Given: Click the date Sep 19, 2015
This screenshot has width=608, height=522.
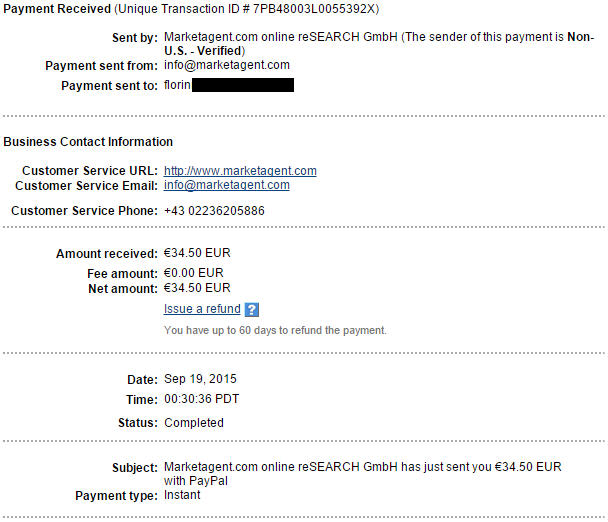Looking at the screenshot, I should click(201, 379).
